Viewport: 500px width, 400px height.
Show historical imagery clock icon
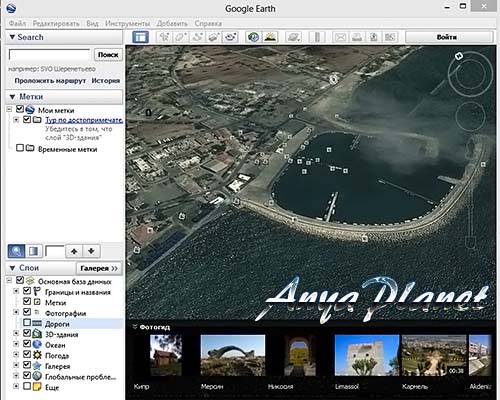(253, 37)
